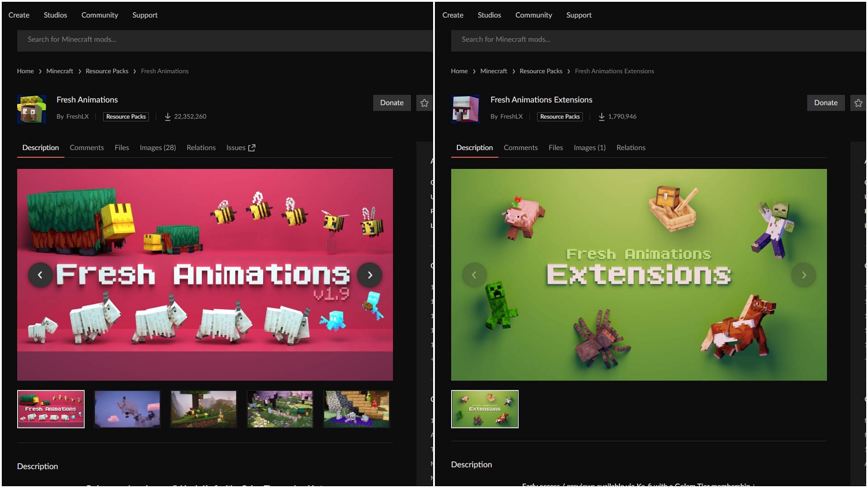
Task: Select the third thumbnail in Fresh Animations gallery
Action: 203,409
